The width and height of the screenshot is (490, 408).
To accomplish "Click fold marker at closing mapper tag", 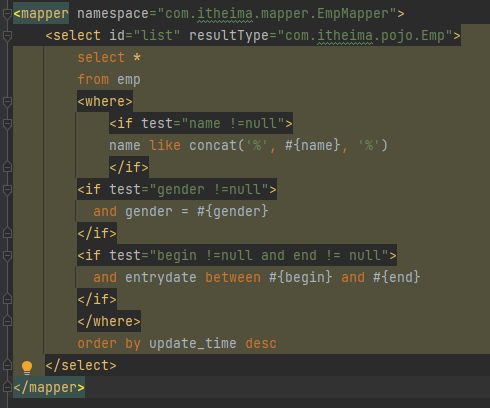I will pyautogui.click(x=7, y=387).
